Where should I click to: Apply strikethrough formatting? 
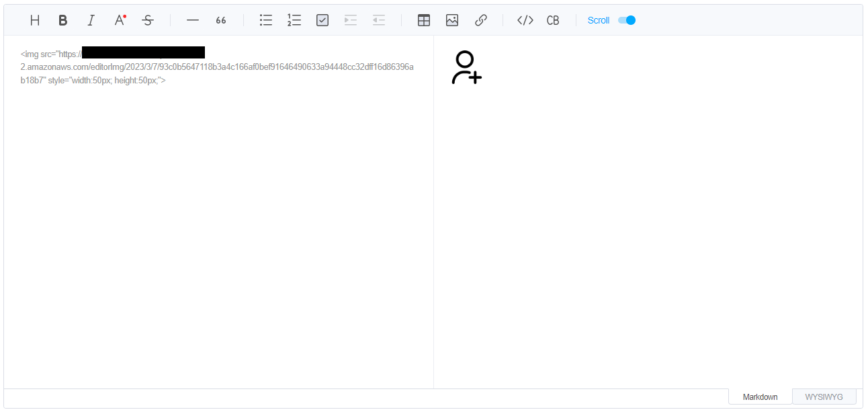pyautogui.click(x=147, y=20)
